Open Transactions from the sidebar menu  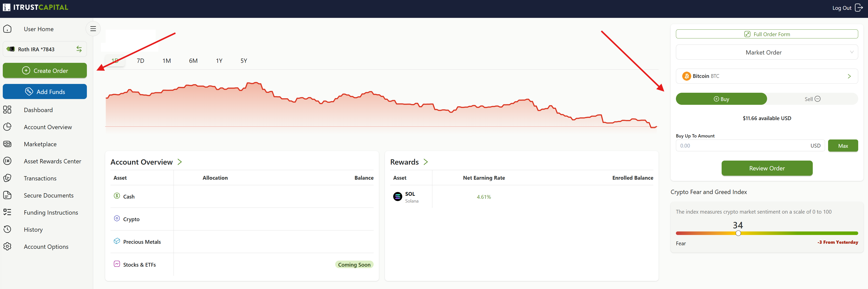40,178
